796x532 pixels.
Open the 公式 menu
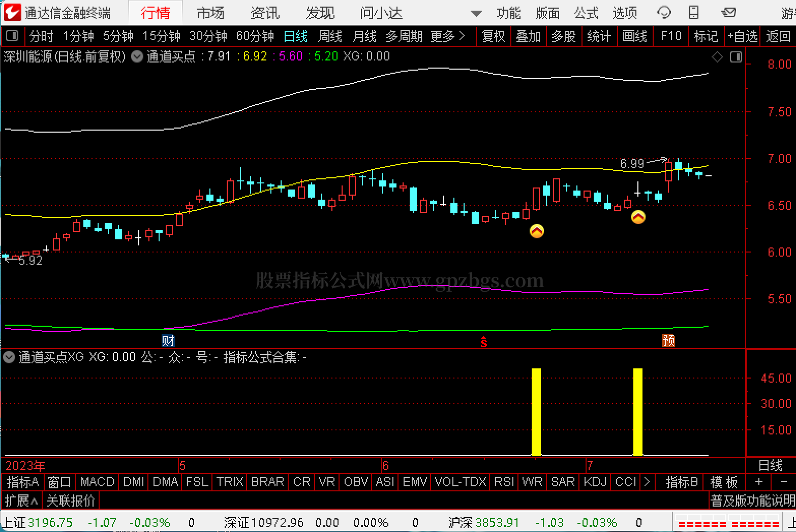click(586, 13)
